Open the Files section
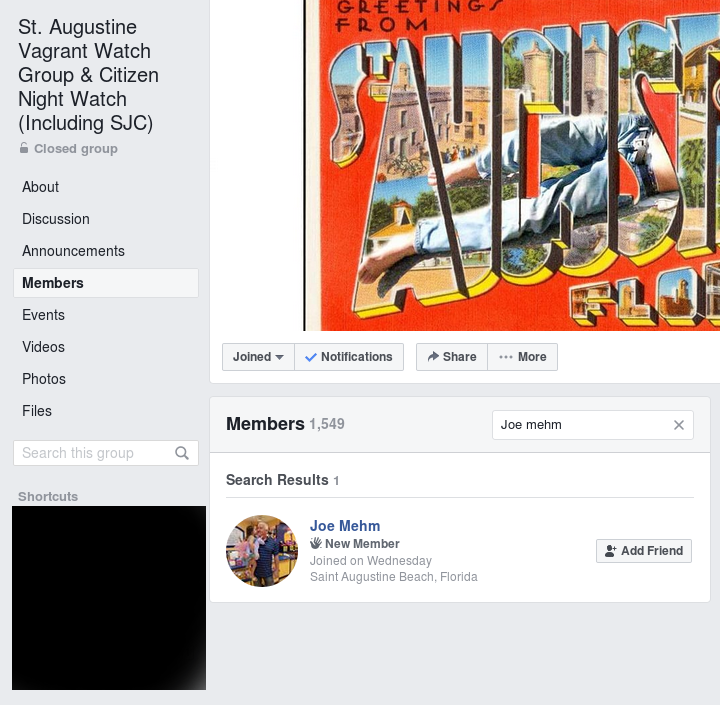The height and width of the screenshot is (705, 720). click(37, 411)
